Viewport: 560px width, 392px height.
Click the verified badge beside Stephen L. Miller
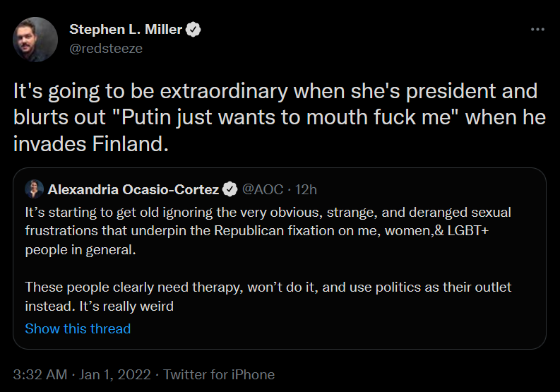[x=193, y=30]
